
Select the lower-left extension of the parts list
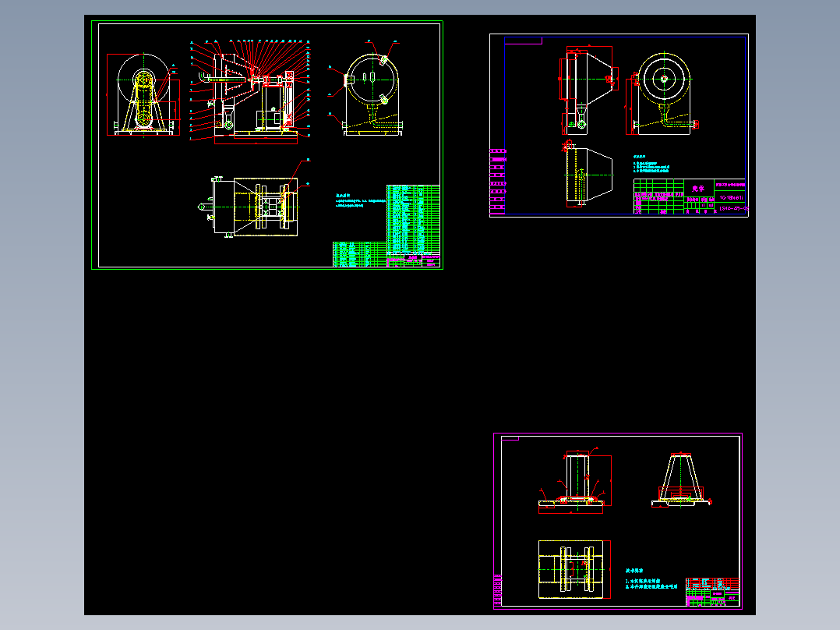359,254
